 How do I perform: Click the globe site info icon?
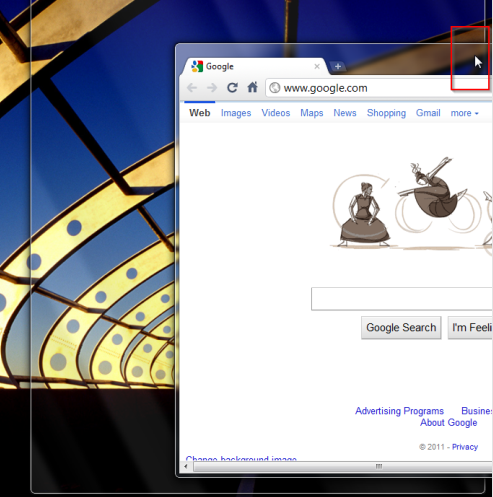[x=275, y=88]
